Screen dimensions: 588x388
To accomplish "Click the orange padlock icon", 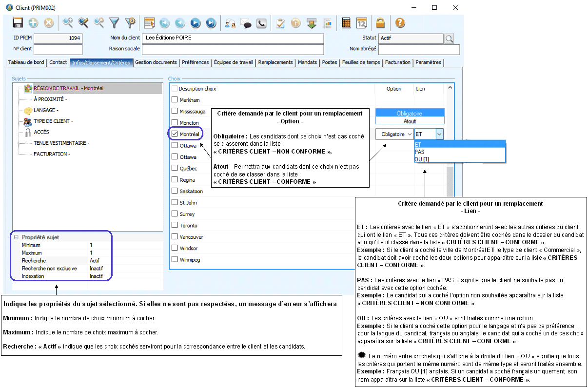I will pos(381,23).
